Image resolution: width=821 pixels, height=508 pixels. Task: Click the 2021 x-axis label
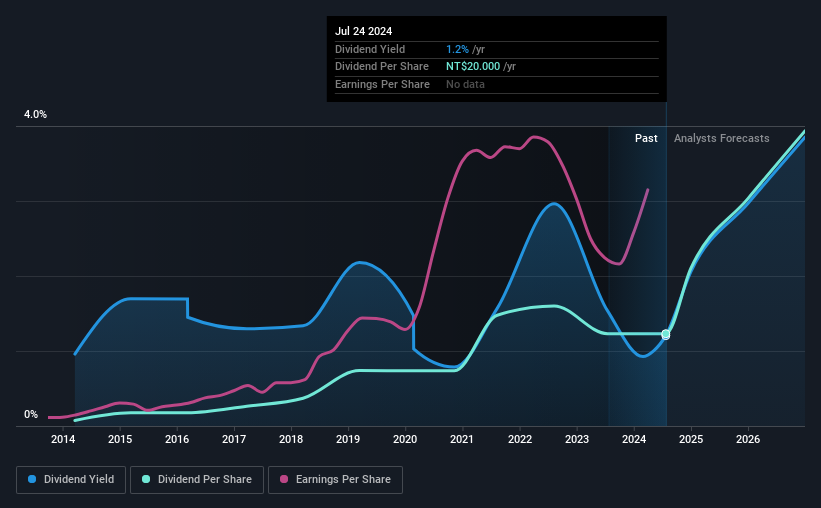point(462,439)
